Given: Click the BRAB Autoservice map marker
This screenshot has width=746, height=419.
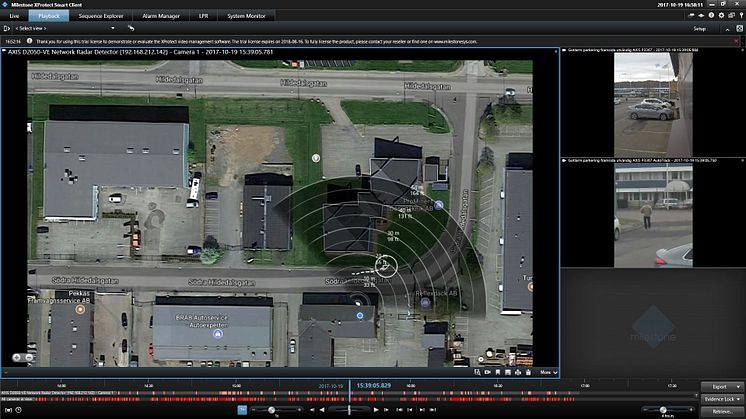Looking at the screenshot, I should click(218, 334).
